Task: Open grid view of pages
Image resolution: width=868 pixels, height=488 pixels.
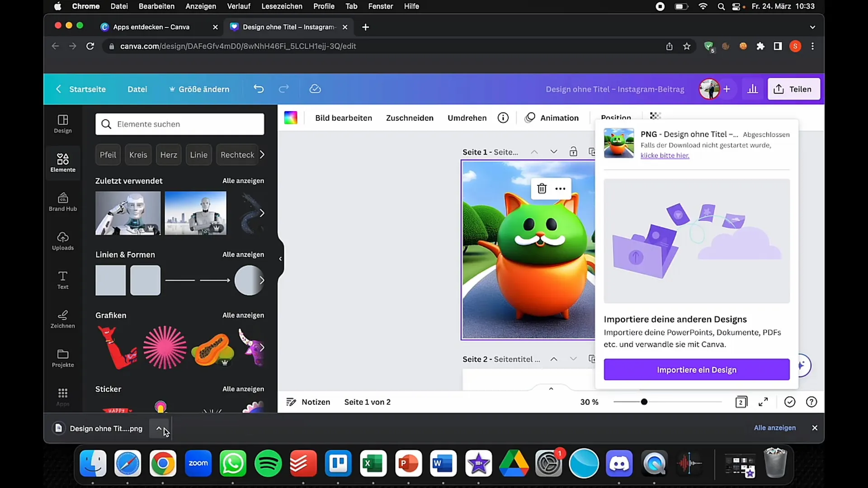Action: 741,402
